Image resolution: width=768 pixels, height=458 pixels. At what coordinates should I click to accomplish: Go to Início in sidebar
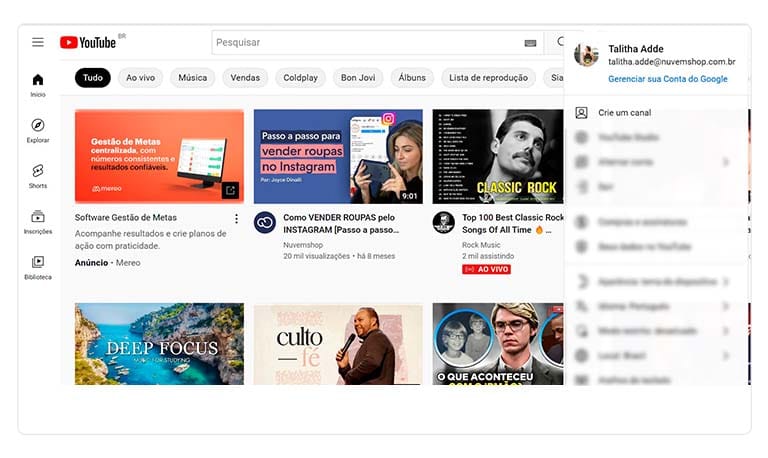(x=38, y=85)
